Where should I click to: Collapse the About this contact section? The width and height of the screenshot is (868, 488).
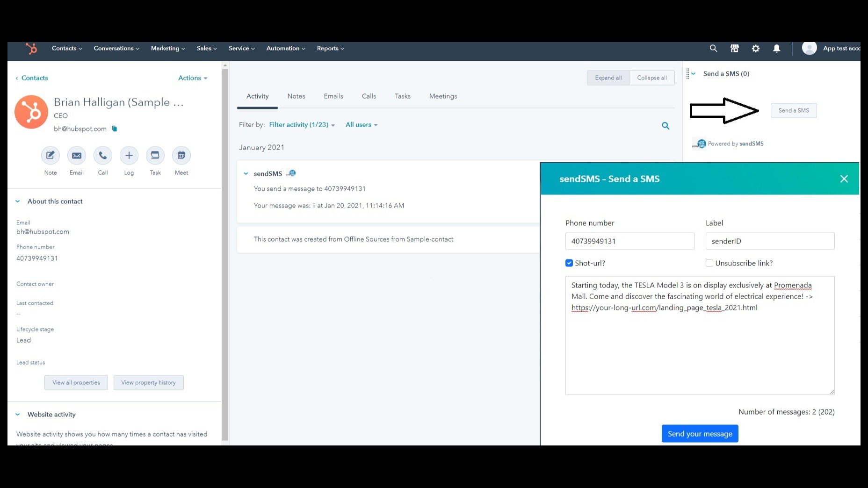coord(18,201)
